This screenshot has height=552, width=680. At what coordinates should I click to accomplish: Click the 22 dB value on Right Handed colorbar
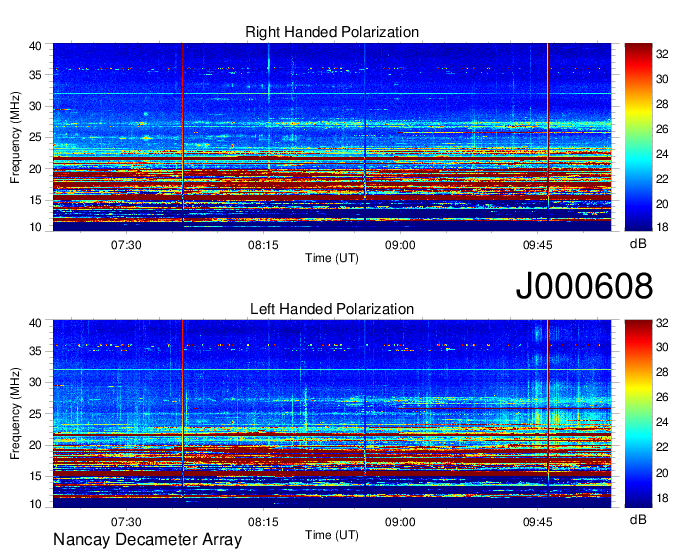(x=662, y=179)
